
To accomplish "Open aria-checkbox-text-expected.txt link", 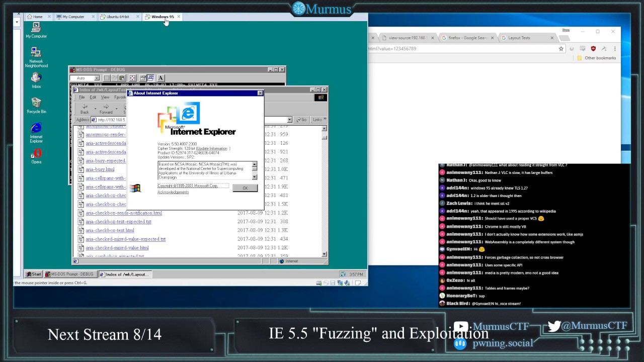I will pos(118,222).
